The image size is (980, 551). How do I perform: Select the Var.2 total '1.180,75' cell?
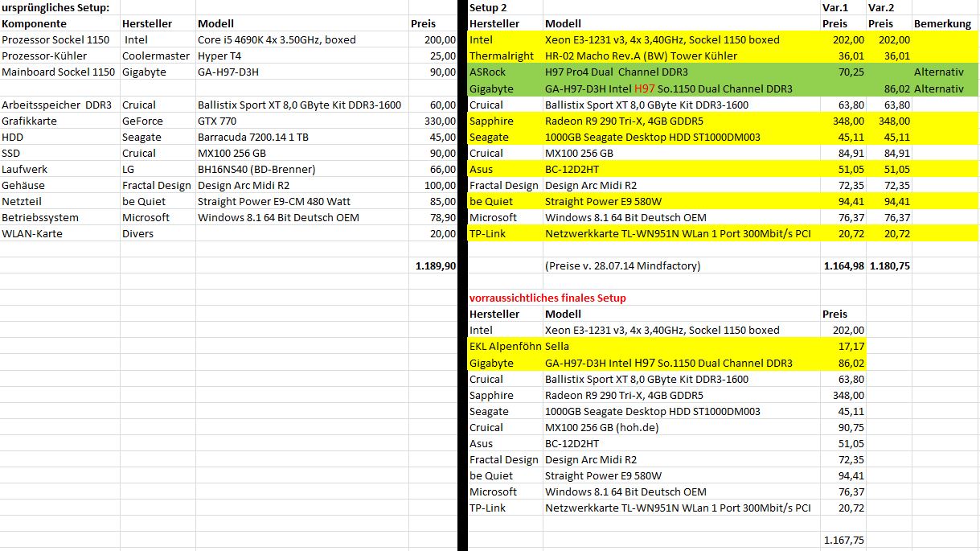888,265
